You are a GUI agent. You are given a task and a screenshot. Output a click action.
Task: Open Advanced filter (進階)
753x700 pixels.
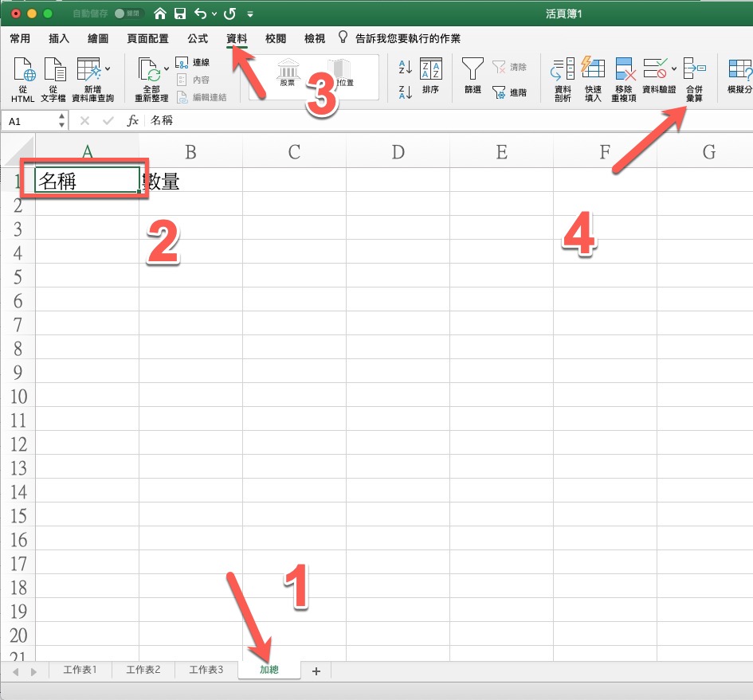pos(509,92)
